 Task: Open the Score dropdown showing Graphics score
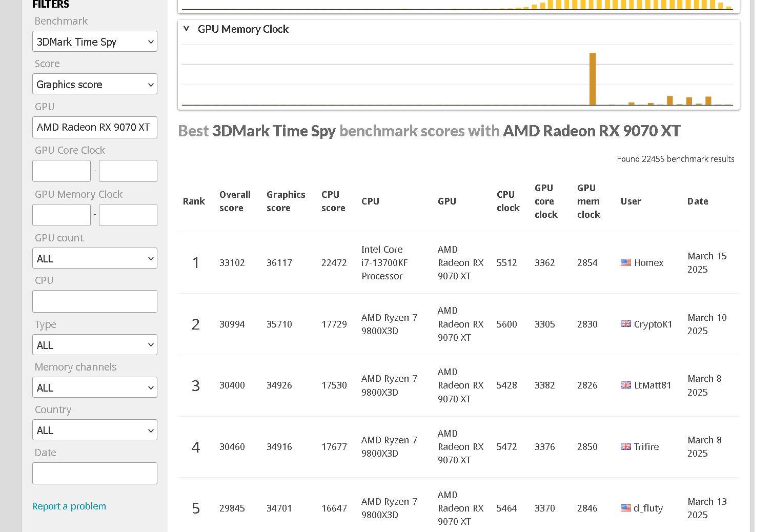pos(95,84)
